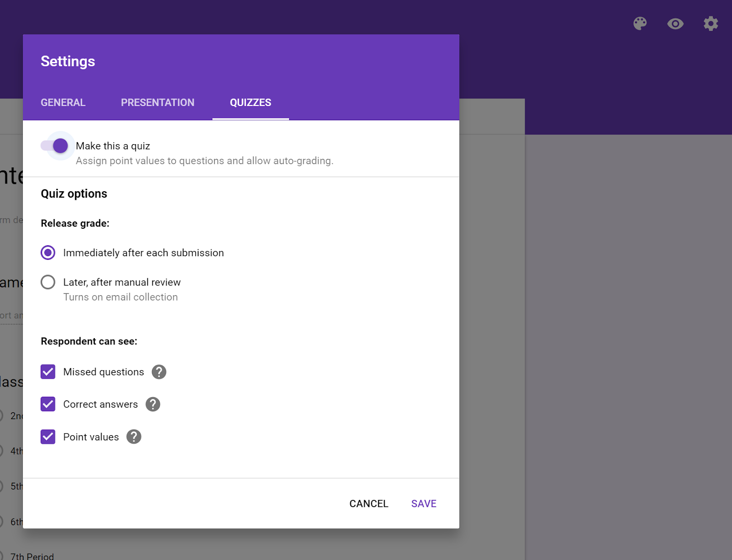Select the 5th period option behind the dialog
This screenshot has height=560, width=732.
click(16, 486)
